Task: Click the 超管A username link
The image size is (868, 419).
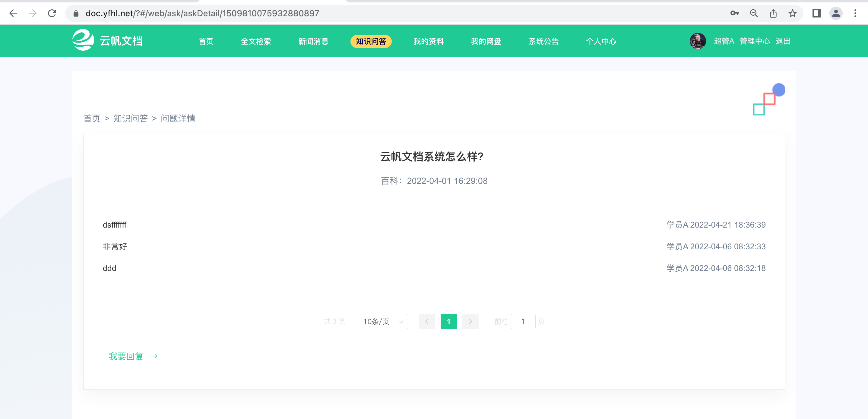Action: pyautogui.click(x=724, y=41)
